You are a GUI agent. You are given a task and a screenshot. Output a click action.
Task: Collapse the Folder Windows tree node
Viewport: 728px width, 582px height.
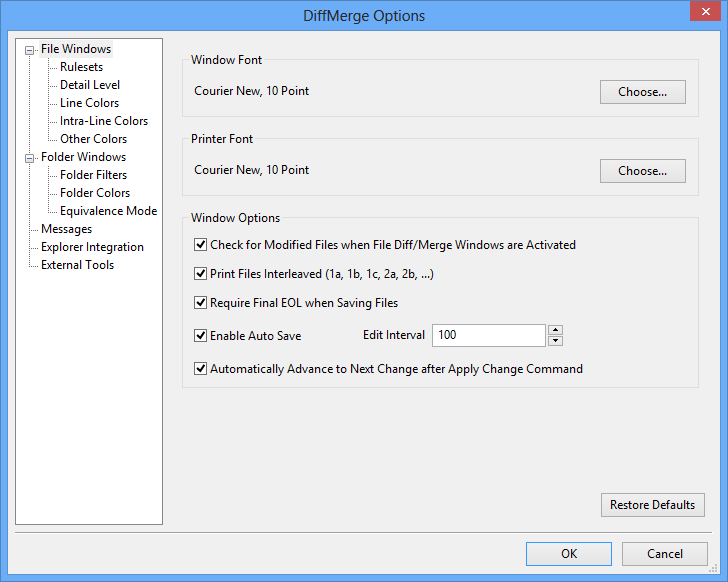click(29, 158)
